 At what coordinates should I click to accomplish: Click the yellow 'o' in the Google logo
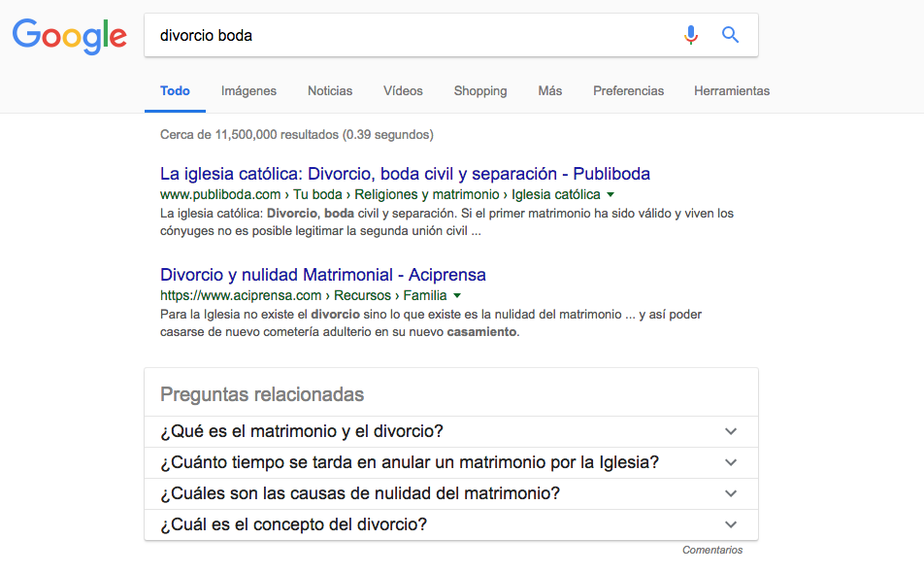coord(71,37)
